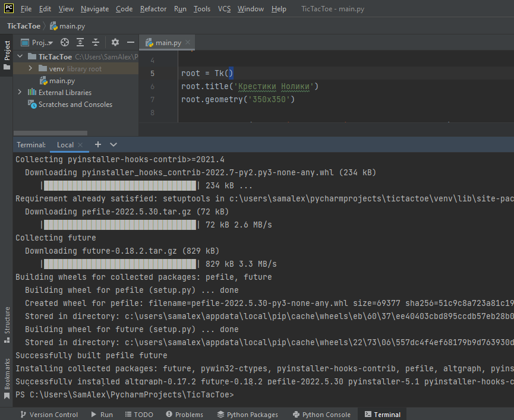Open the terminal sessions dropdown arrow
This screenshot has height=420, width=514.
click(x=113, y=144)
